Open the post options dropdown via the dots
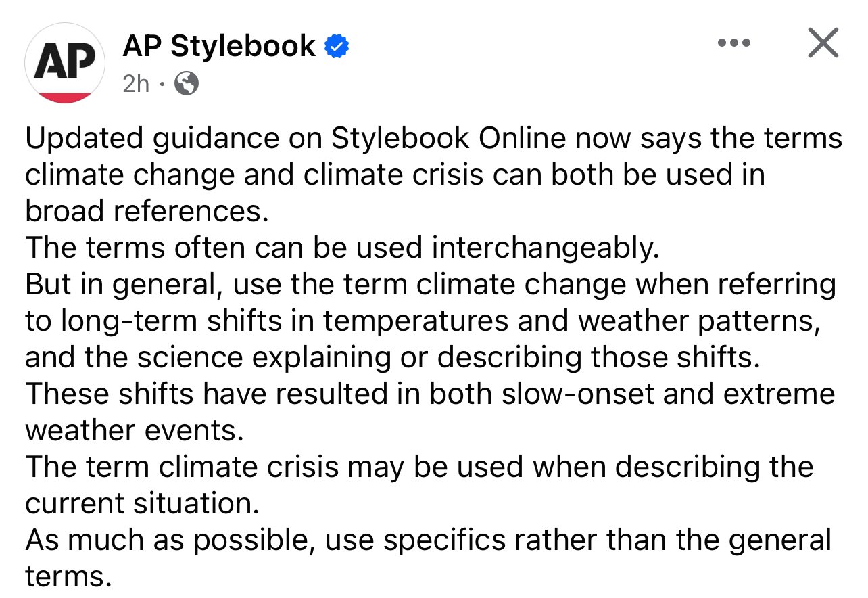This screenshot has height=598, width=868. (x=733, y=42)
